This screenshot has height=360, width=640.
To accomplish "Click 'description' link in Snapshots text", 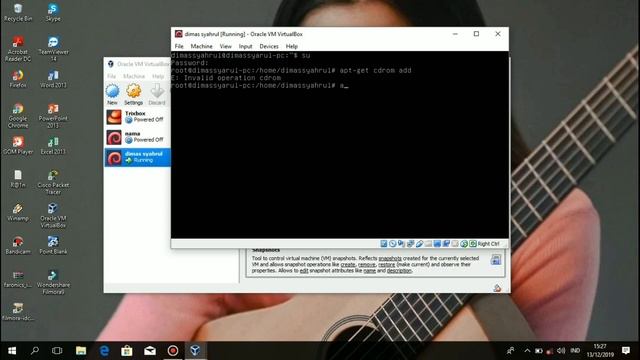I will click(x=399, y=271).
